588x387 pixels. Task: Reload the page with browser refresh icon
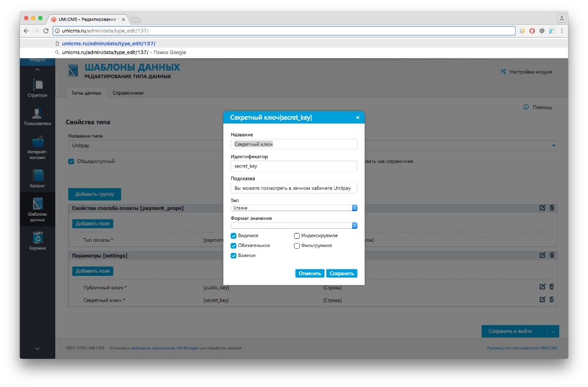click(46, 31)
